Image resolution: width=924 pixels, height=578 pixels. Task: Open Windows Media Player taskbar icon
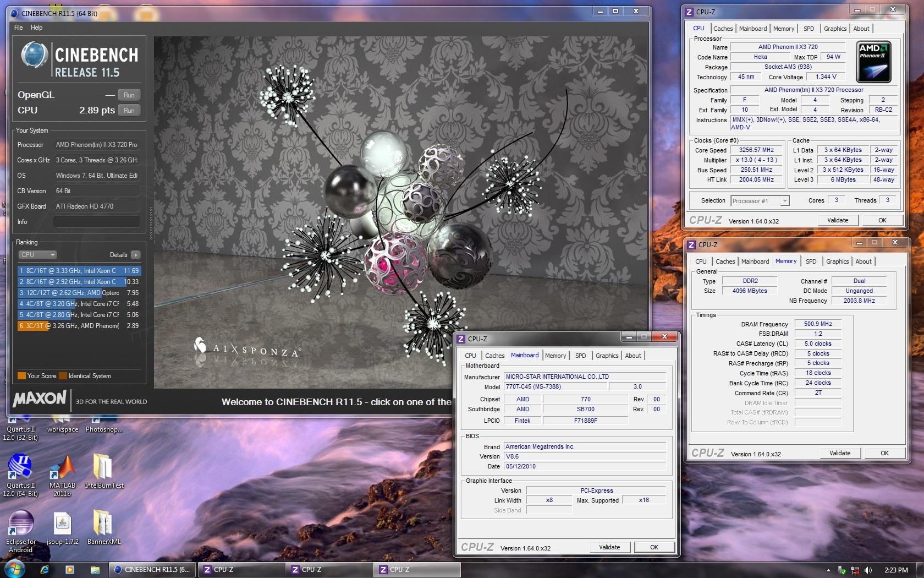[70, 570]
